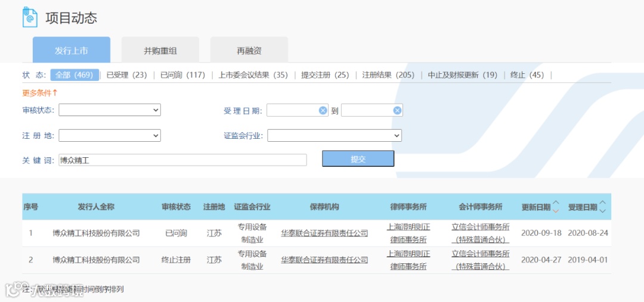The width and height of the screenshot is (644, 302).
Task: Select status filter 全部 (469)
Action: point(75,75)
